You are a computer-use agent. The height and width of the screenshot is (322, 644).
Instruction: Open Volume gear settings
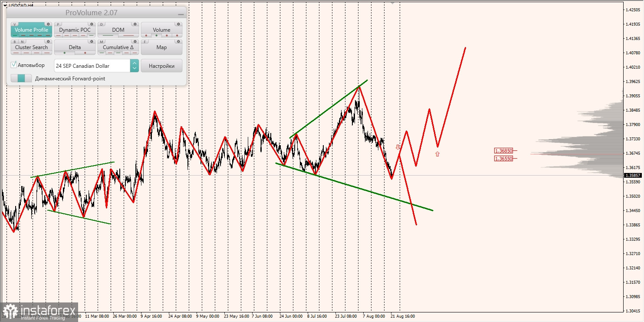point(178,24)
